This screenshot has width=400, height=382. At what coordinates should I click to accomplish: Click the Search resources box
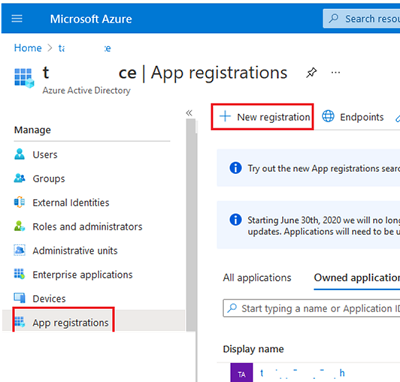click(x=361, y=19)
